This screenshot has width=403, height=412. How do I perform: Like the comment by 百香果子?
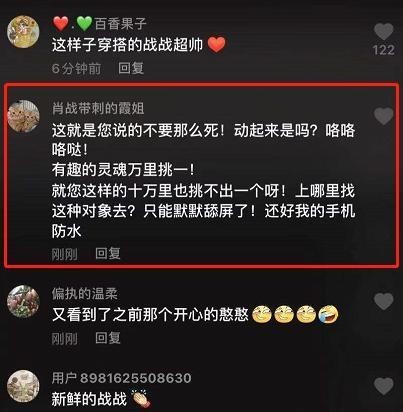click(384, 32)
